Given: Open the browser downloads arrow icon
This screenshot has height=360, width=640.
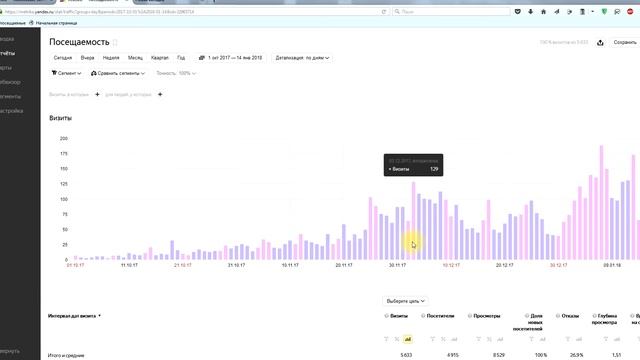Looking at the screenshot, I should [531, 12].
